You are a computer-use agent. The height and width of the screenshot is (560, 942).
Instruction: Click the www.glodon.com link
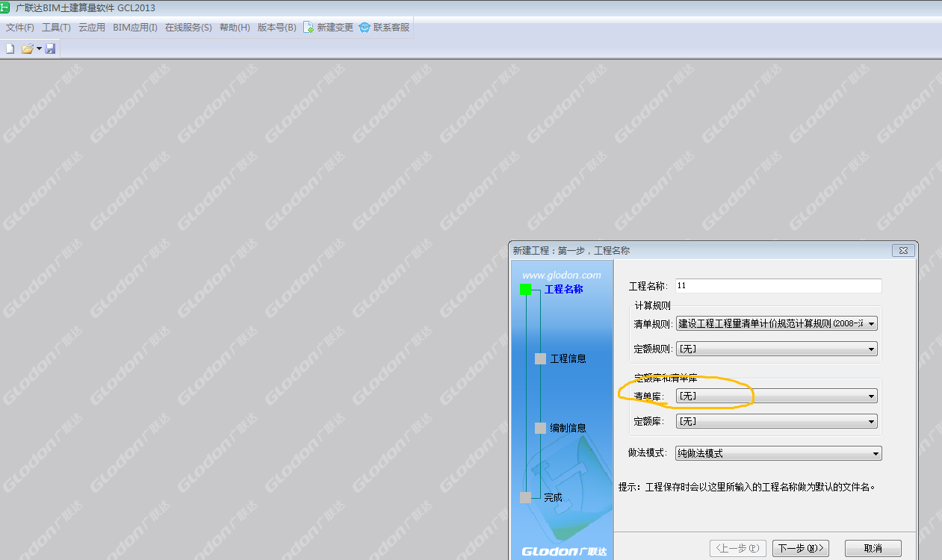pos(562,275)
